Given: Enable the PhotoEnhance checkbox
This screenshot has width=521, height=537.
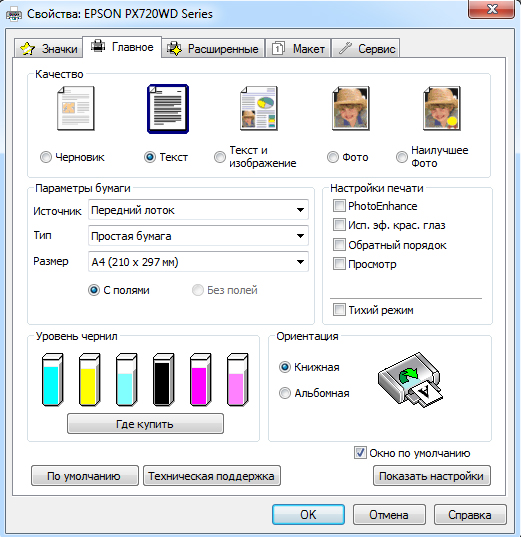Looking at the screenshot, I should coord(339,206).
